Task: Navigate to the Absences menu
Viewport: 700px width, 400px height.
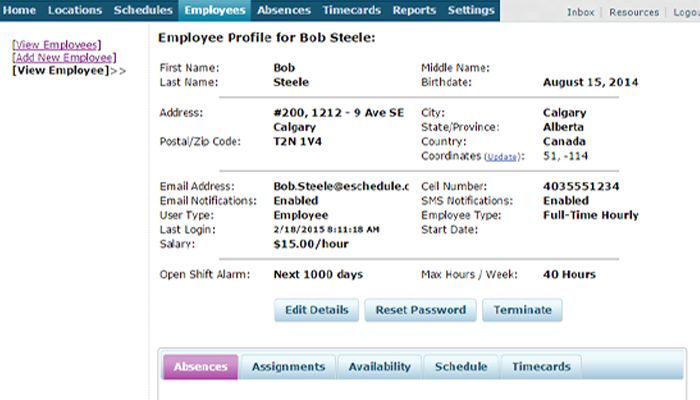Action: [284, 11]
